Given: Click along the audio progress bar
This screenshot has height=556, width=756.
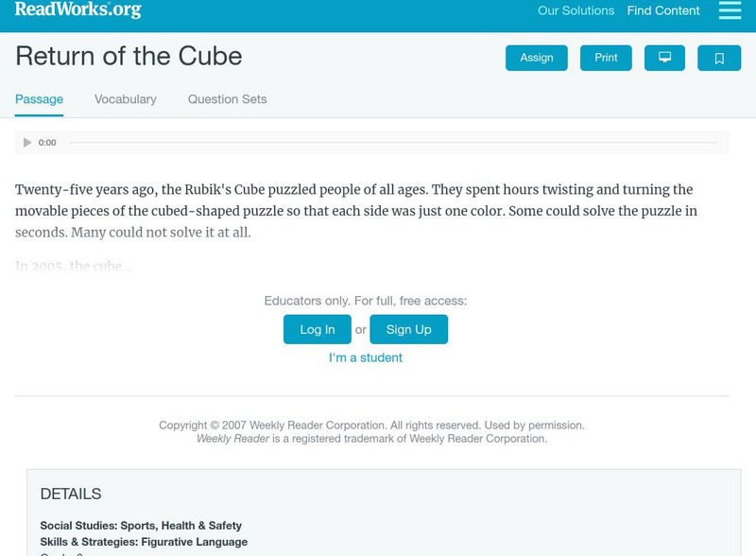Looking at the screenshot, I should [x=378, y=142].
